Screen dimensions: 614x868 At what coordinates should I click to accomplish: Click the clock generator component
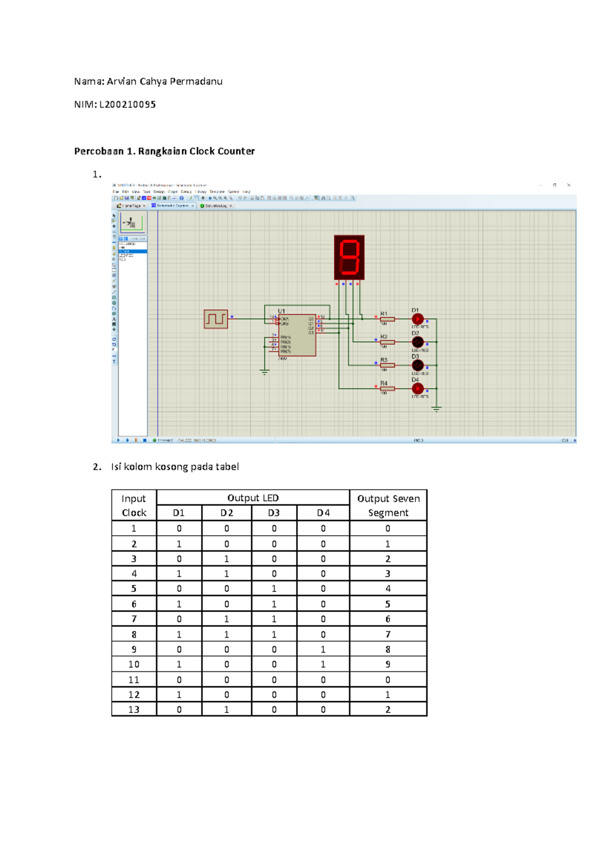[x=216, y=319]
